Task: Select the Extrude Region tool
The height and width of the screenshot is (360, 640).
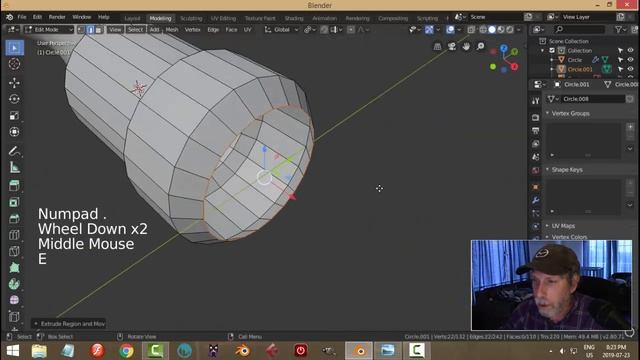Action: coord(14,186)
